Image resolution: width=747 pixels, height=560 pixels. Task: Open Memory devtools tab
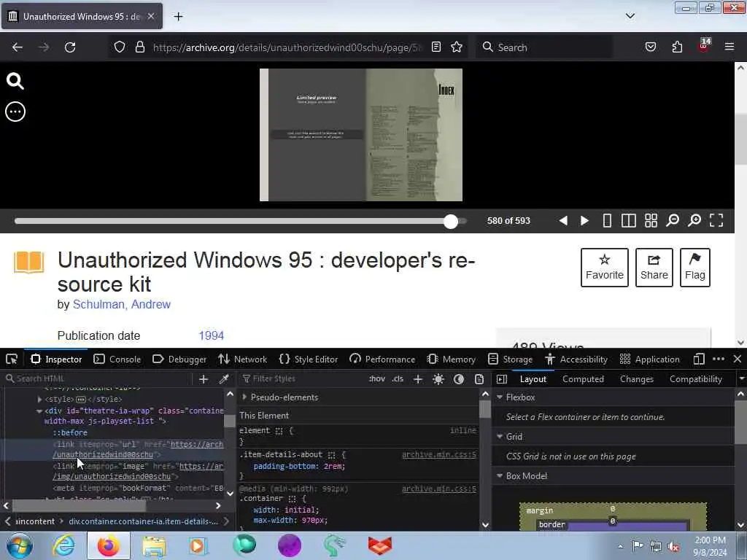point(452,359)
